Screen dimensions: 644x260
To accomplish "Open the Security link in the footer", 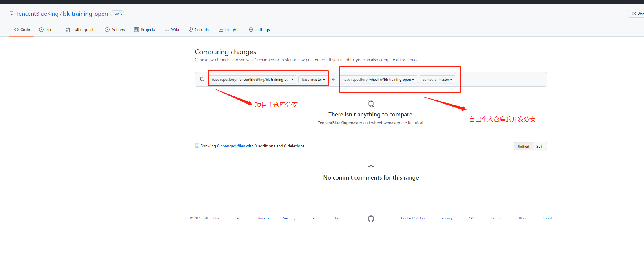I will tap(289, 218).
